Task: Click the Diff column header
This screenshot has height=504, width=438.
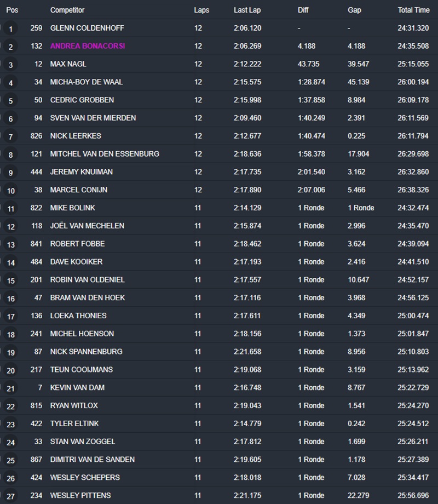Action: (303, 10)
